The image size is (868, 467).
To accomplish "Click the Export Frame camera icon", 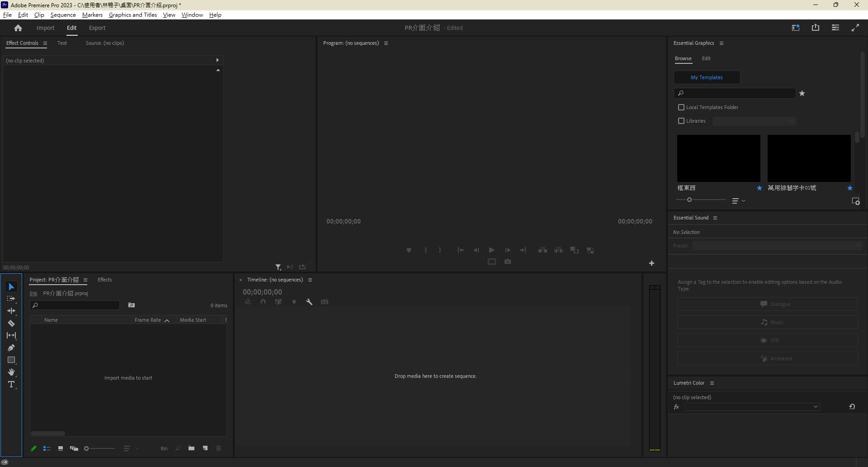I will (508, 262).
